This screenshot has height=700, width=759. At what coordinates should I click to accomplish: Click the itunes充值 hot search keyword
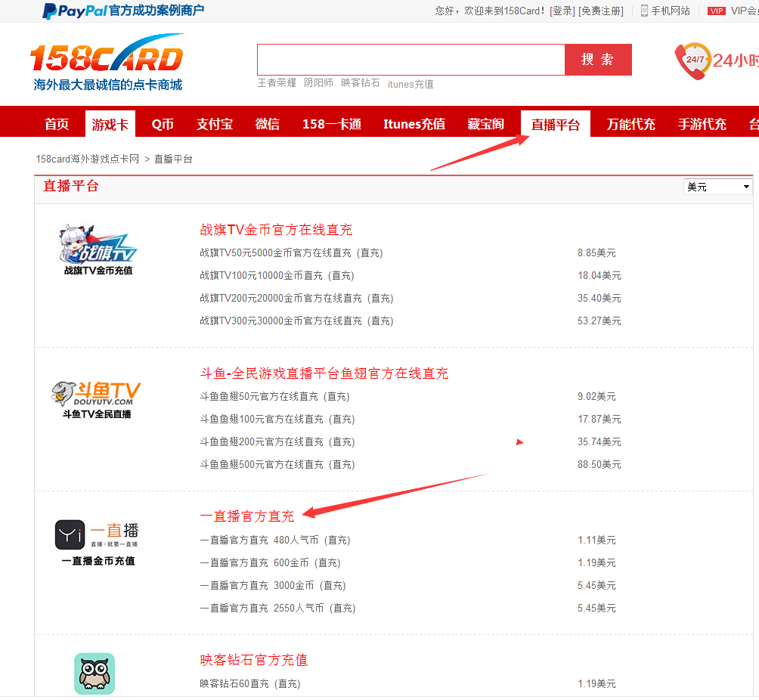pos(410,84)
